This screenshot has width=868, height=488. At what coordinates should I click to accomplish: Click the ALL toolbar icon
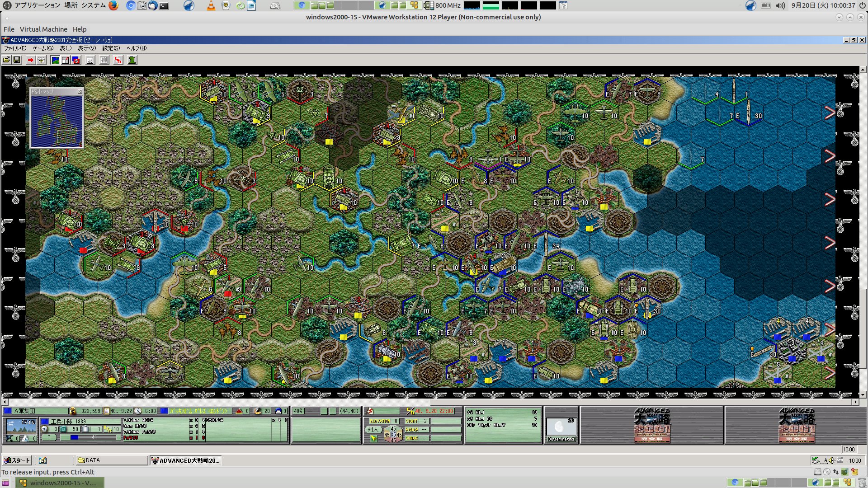[x=104, y=60]
